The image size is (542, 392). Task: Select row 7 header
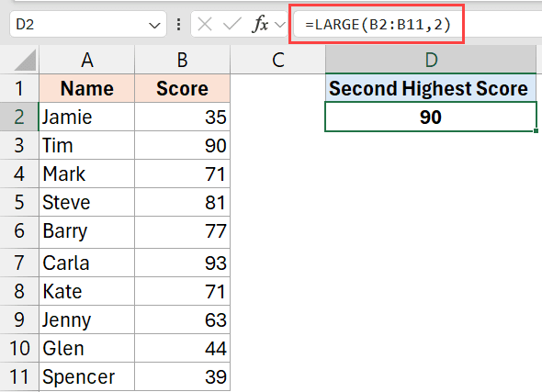point(19,263)
